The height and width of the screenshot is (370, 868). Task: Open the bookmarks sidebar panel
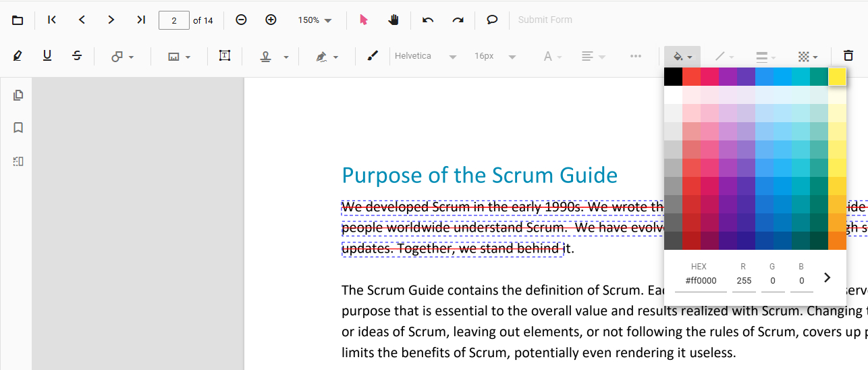tap(18, 128)
